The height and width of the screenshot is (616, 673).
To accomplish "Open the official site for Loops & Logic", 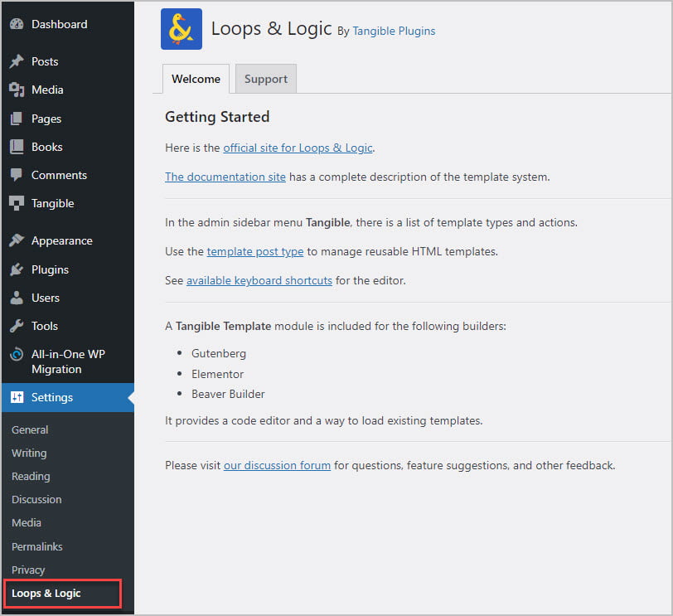I will pos(297,148).
